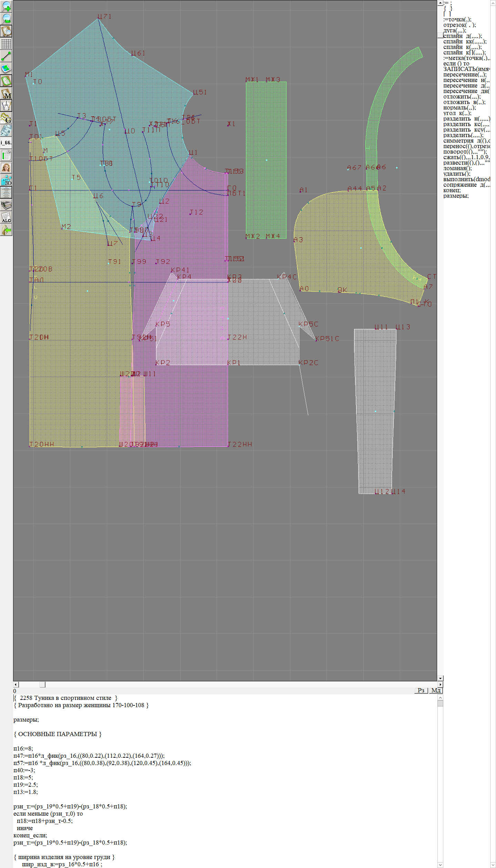Select the line segment tool with green endpoints
The height and width of the screenshot is (868, 496).
click(x=6, y=56)
